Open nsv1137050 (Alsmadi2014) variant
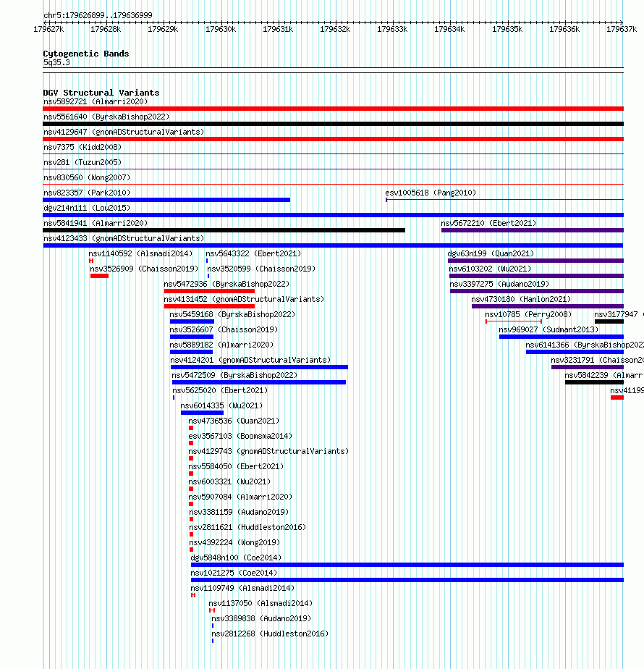Screen dimensions: 644x669 (260, 603)
